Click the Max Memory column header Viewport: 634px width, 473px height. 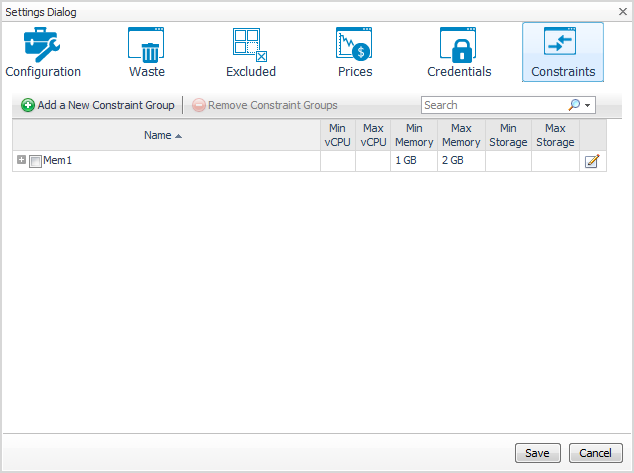[461, 135]
